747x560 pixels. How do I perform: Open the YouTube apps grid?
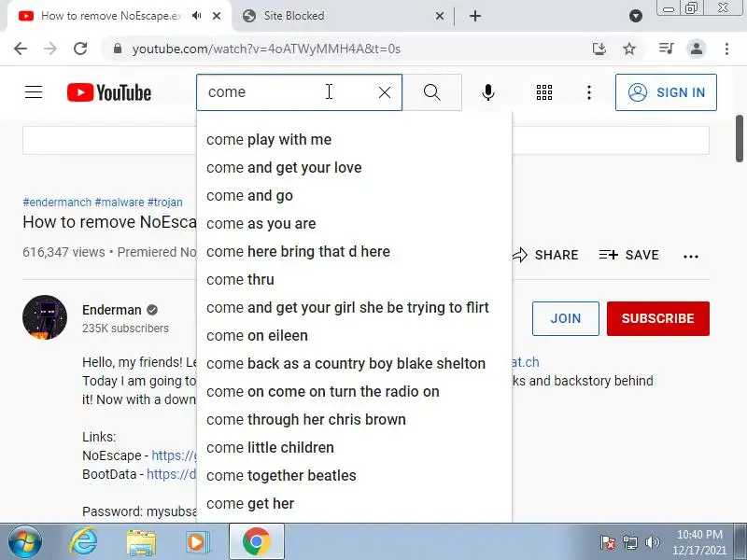[x=544, y=92]
